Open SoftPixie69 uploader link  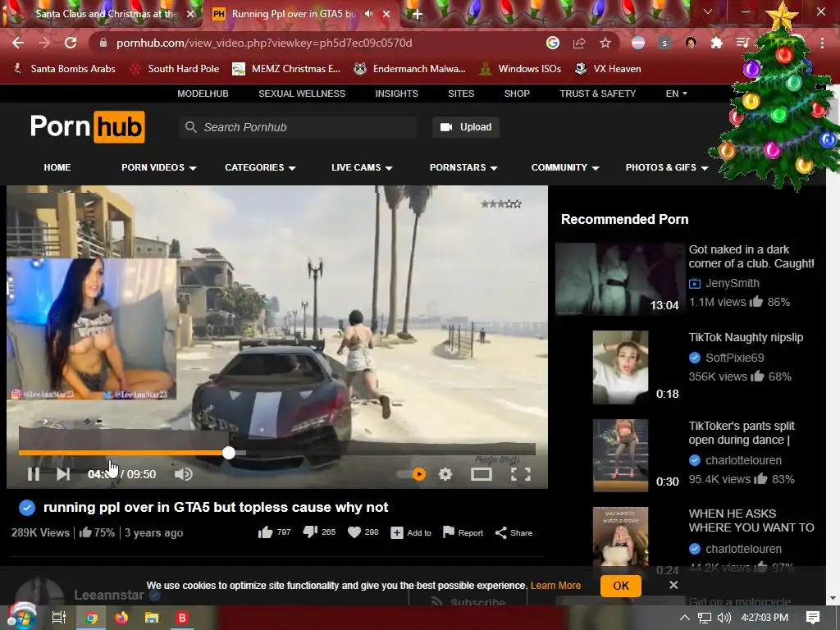pos(734,358)
